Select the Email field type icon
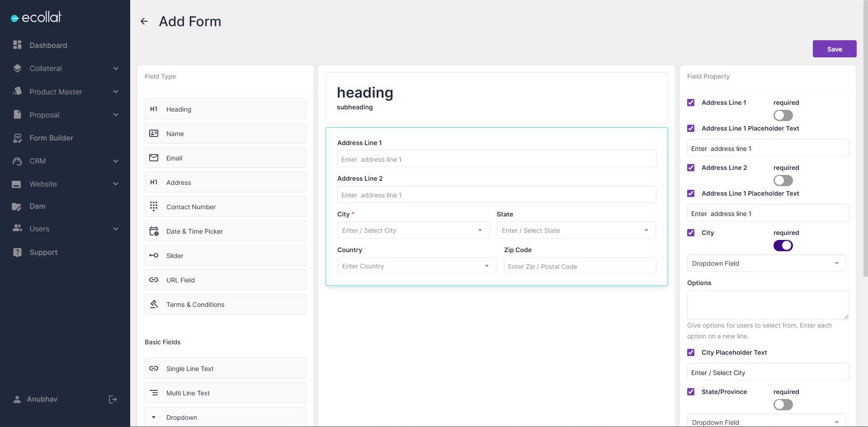 point(154,158)
